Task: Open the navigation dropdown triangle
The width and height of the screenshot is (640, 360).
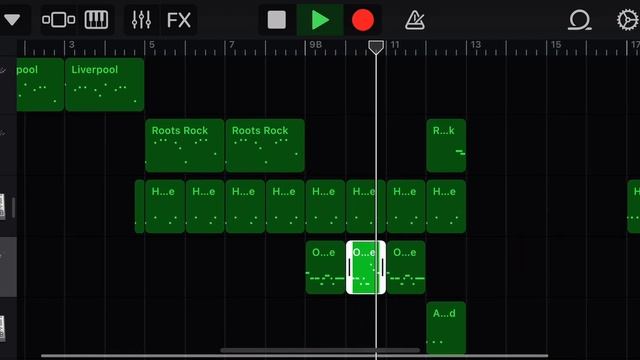Action: pyautogui.click(x=12, y=20)
